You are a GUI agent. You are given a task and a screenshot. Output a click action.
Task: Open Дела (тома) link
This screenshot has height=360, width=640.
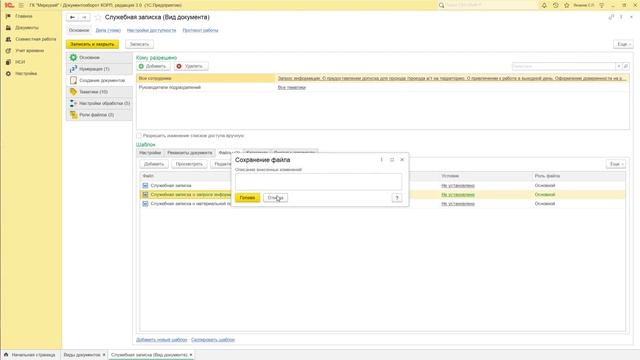click(108, 30)
